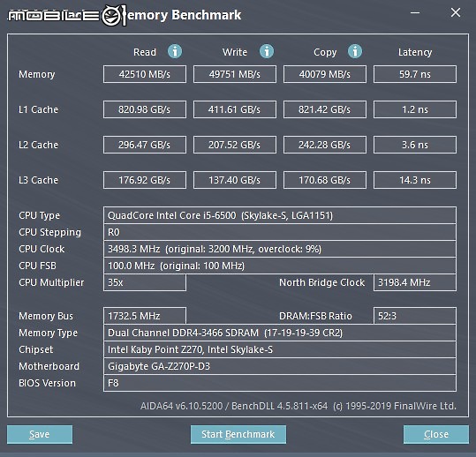Click L2 Cache write value 207.52 GB/s
Viewport: 476px width, 457px height.
pyautogui.click(x=235, y=145)
